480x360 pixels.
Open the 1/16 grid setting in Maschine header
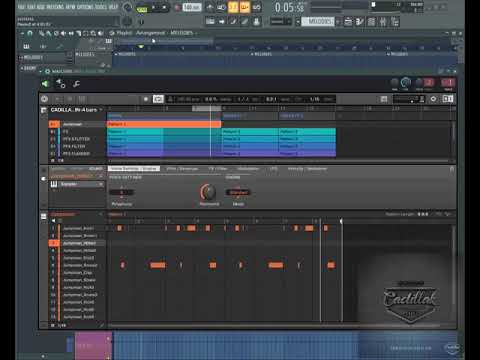[315, 99]
